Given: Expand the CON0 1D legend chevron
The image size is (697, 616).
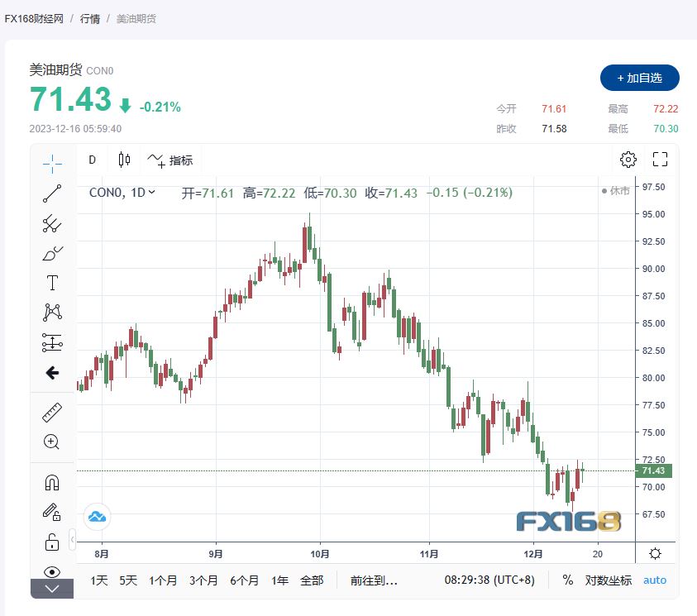Looking at the screenshot, I should 151,193.
